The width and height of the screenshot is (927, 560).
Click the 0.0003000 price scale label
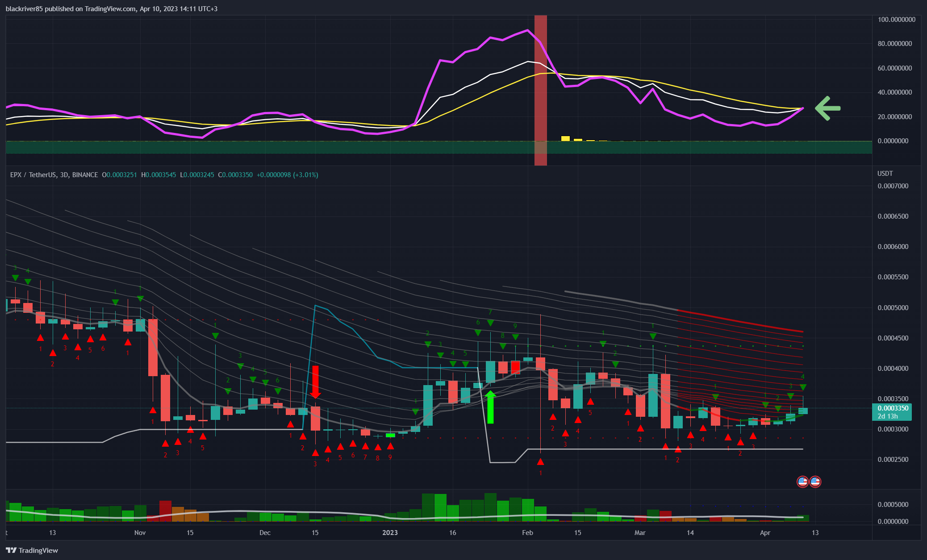click(x=893, y=429)
